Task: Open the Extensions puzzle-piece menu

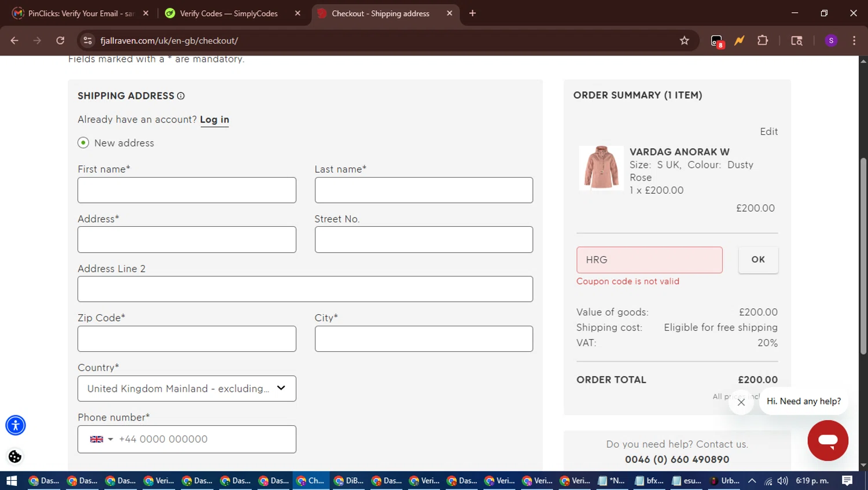Action: 763,40
